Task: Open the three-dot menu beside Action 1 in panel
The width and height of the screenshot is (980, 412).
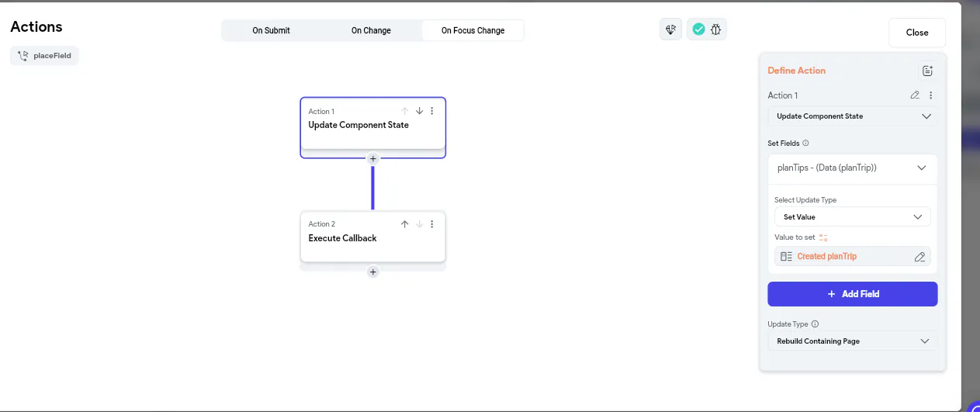Action: click(931, 95)
